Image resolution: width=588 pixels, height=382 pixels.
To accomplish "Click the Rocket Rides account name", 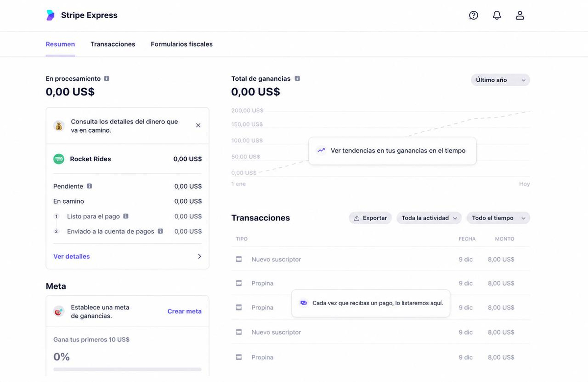I will [91, 159].
